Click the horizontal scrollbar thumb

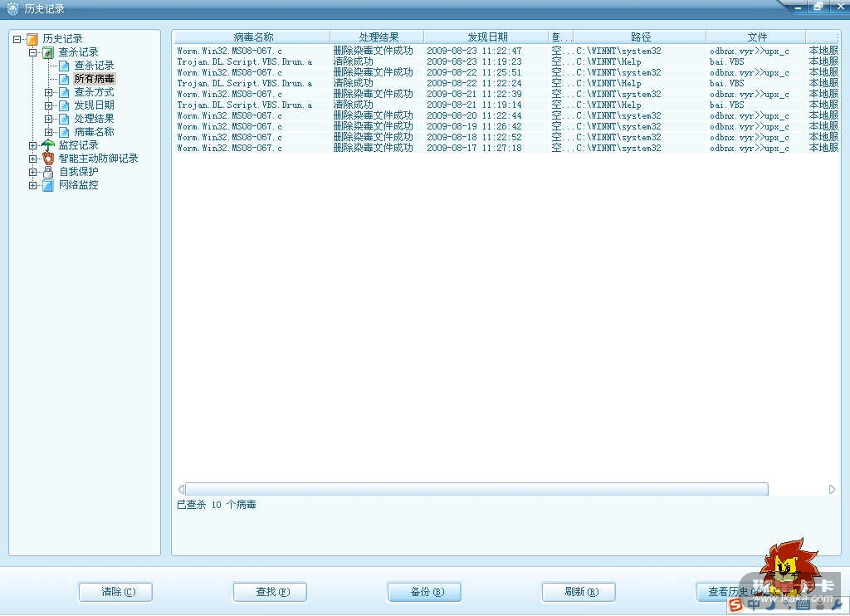click(477, 489)
